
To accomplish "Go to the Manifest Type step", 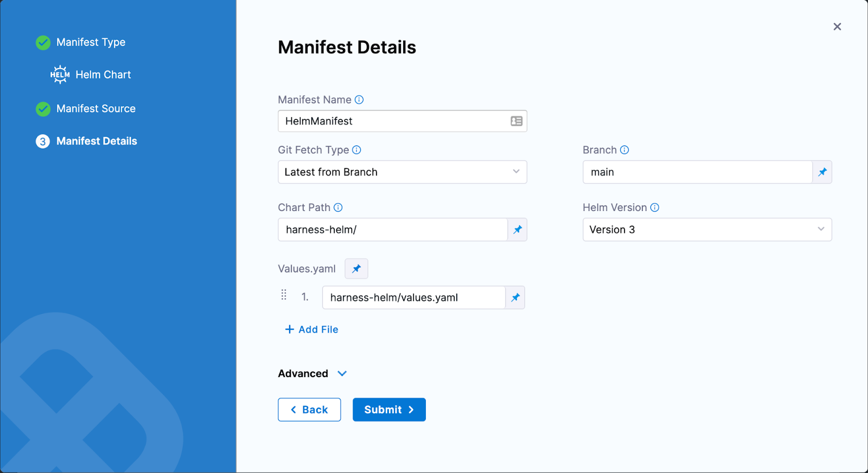I will click(x=91, y=42).
